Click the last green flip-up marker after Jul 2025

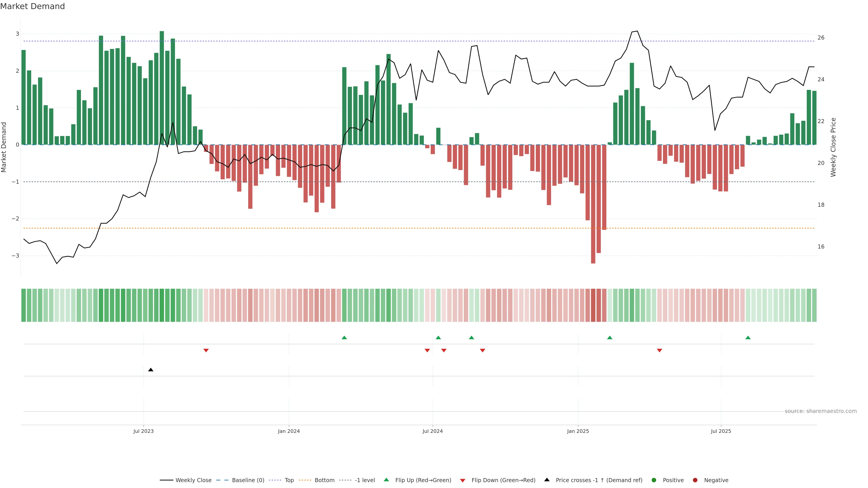(x=748, y=338)
